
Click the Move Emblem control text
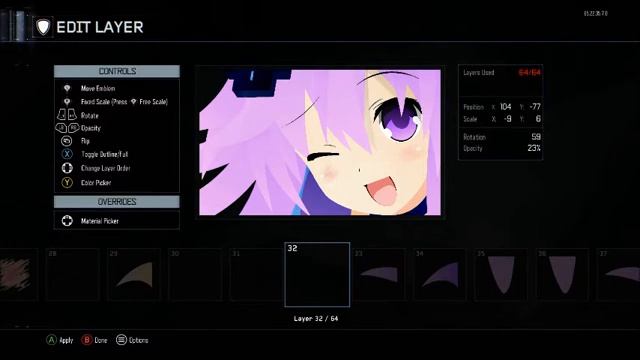click(x=98, y=89)
